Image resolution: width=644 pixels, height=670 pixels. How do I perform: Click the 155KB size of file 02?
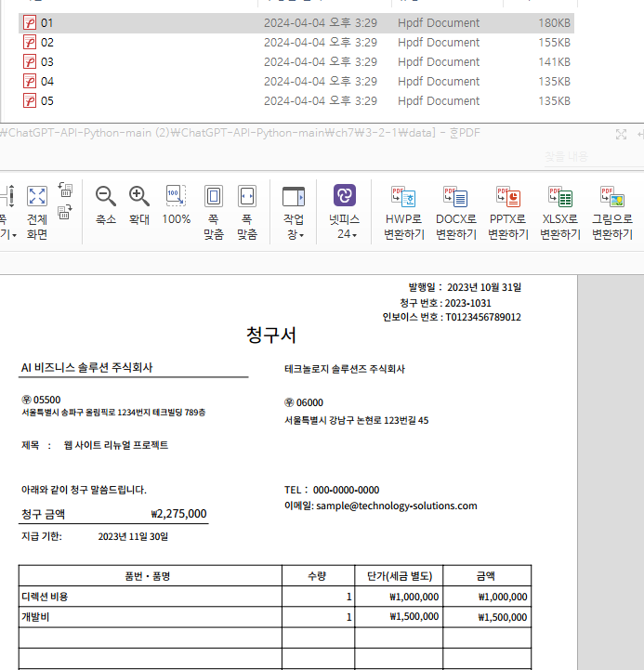(x=554, y=43)
